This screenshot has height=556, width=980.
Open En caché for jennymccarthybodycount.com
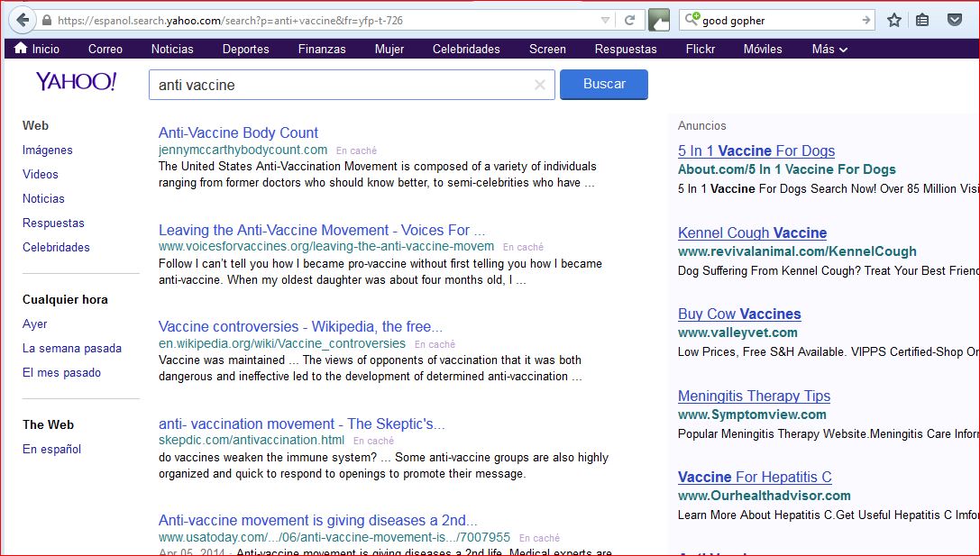[x=356, y=150]
